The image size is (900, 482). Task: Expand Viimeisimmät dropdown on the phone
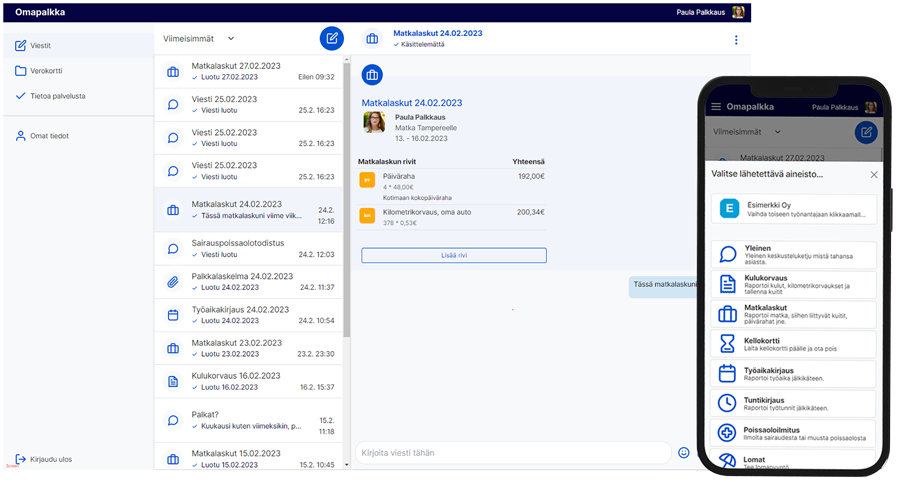(747, 131)
